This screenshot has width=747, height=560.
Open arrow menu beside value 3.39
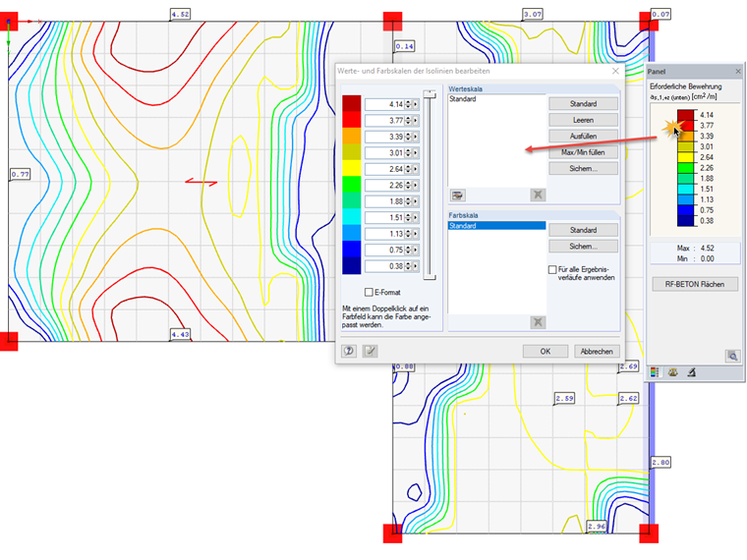tap(416, 137)
